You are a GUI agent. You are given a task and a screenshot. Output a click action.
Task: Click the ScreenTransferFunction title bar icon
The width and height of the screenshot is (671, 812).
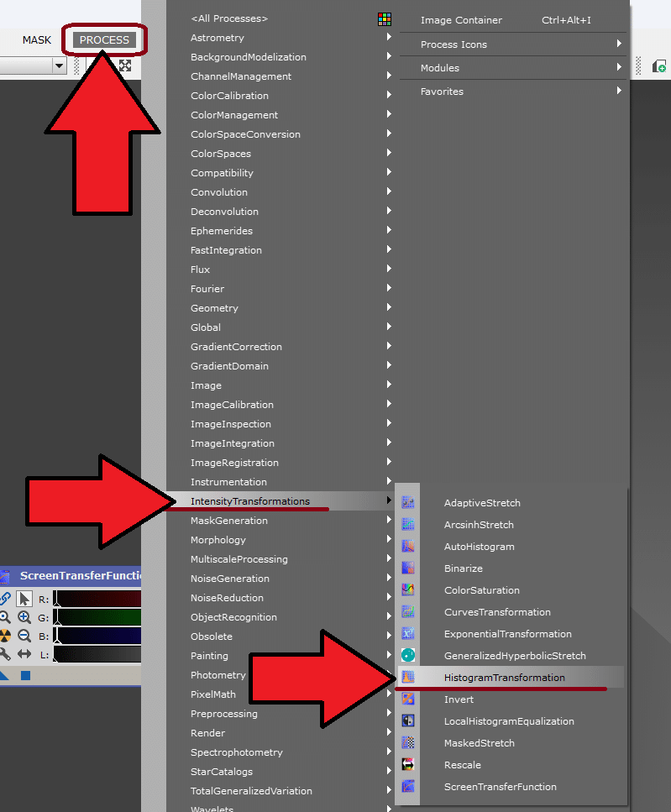[5, 576]
